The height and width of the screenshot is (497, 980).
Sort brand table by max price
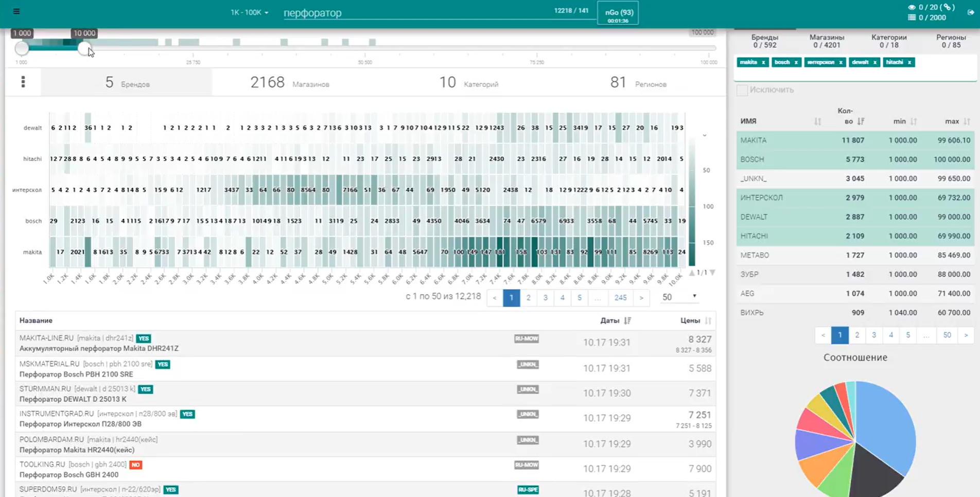[967, 121]
